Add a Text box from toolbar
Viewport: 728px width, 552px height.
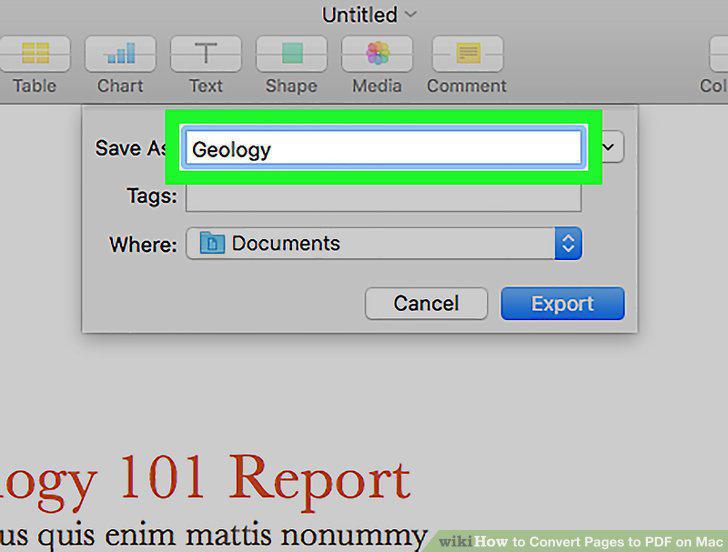(x=206, y=54)
